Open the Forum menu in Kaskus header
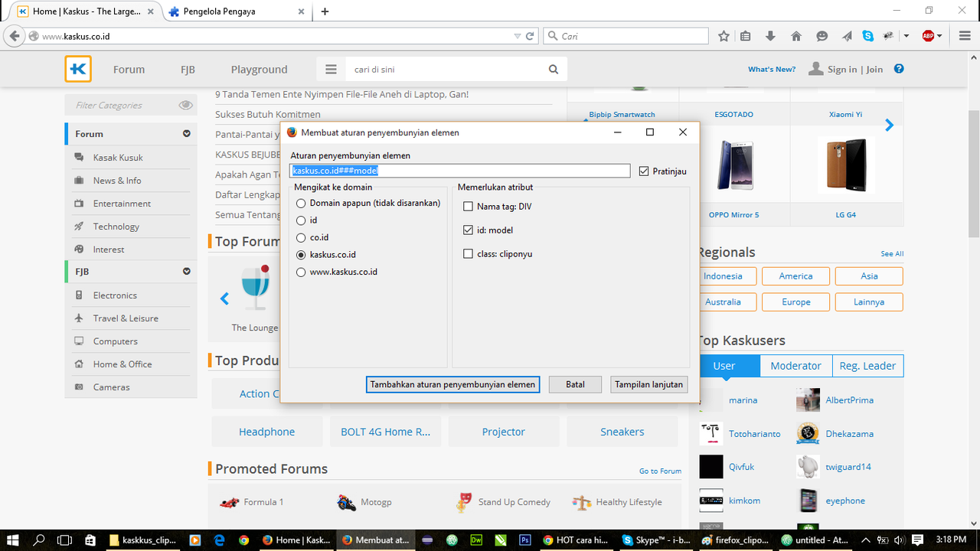Image resolution: width=980 pixels, height=551 pixels. tap(129, 70)
